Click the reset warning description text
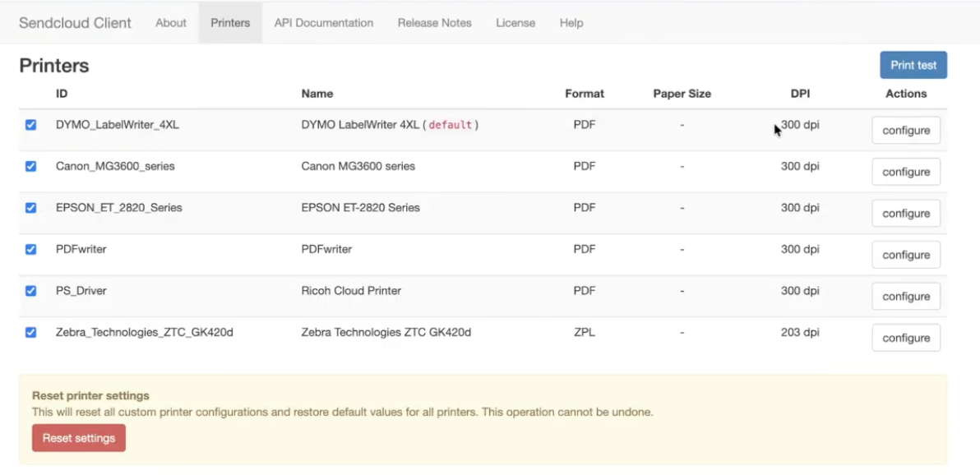The width and height of the screenshot is (980, 475). coord(343,413)
